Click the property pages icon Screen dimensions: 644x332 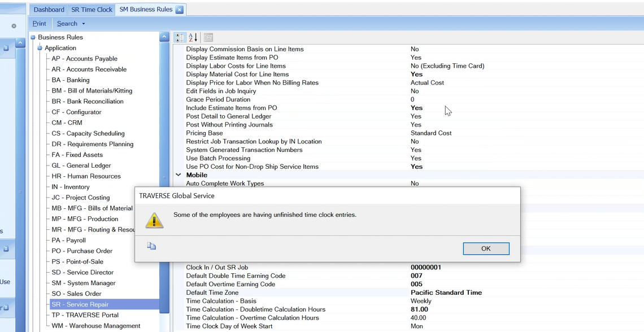208,37
